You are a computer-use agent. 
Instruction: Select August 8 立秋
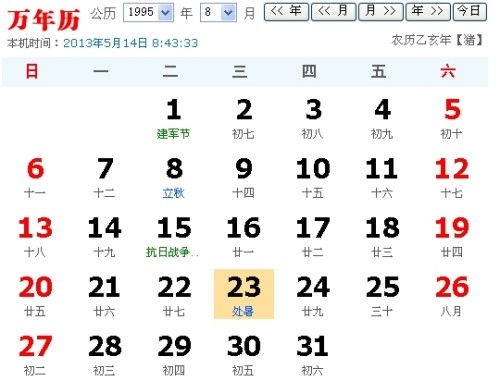click(174, 178)
